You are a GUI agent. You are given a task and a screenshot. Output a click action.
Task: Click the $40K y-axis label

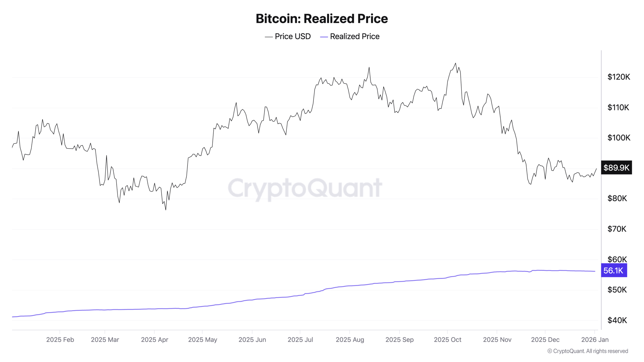pos(617,320)
